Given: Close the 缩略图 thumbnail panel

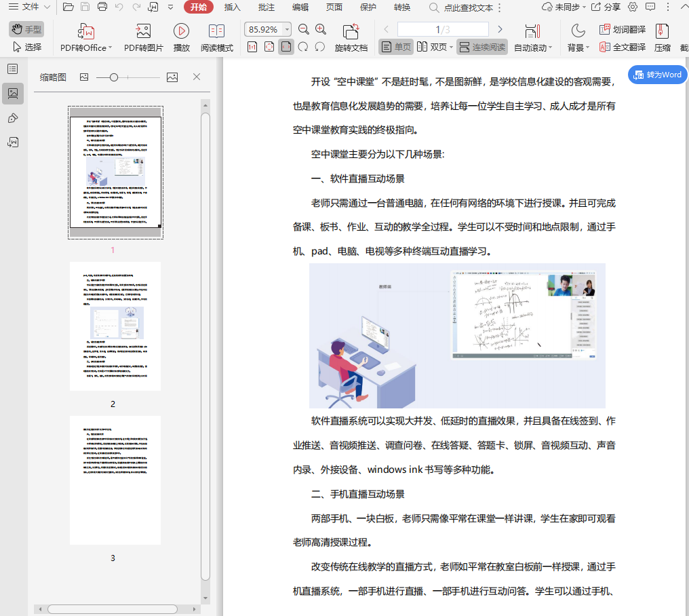Looking at the screenshot, I should (x=197, y=77).
